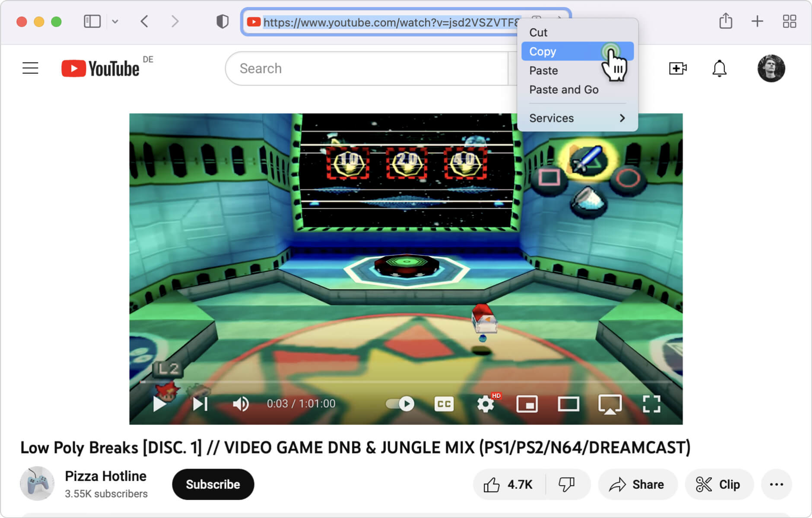
Task: Open video settings gear
Action: point(486,404)
